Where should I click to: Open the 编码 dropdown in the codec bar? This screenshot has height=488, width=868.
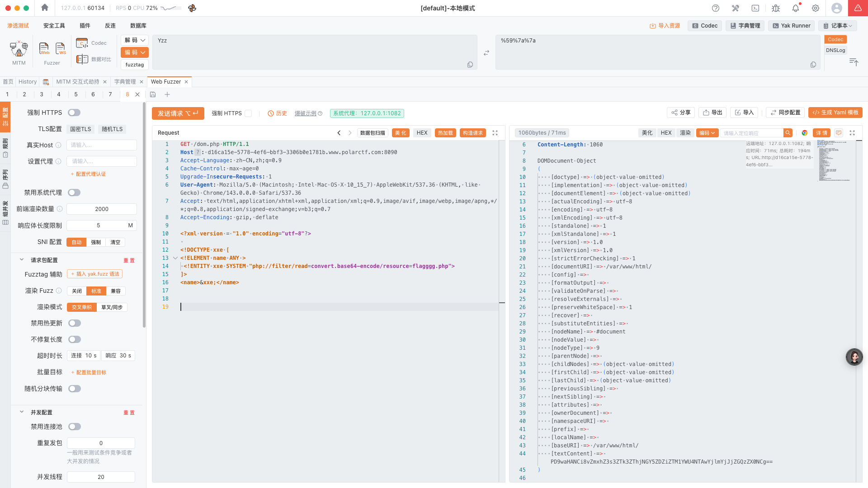coord(135,52)
